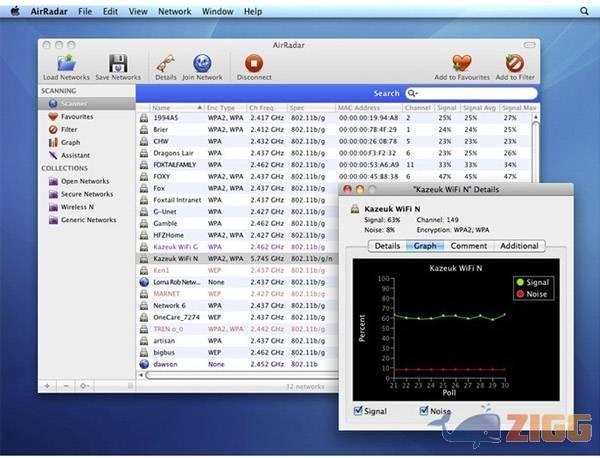The height and width of the screenshot is (458, 600).
Task: Select the Kazeuk WiFi G network row
Action: 238,247
